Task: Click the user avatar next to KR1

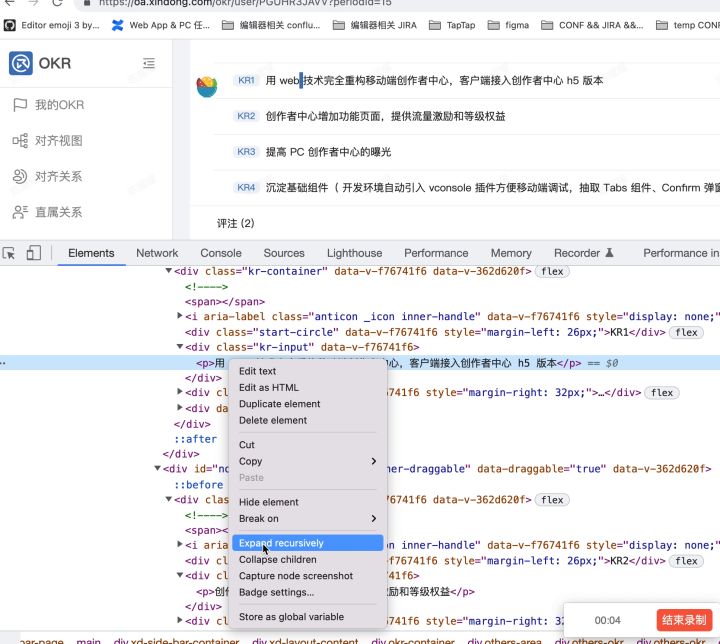Action: pos(207,87)
